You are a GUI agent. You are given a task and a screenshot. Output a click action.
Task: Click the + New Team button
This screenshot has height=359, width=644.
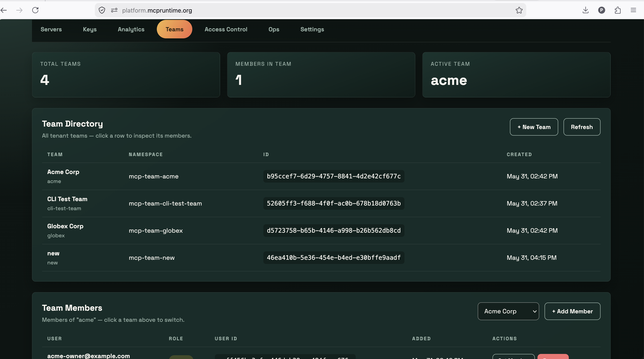(534, 127)
